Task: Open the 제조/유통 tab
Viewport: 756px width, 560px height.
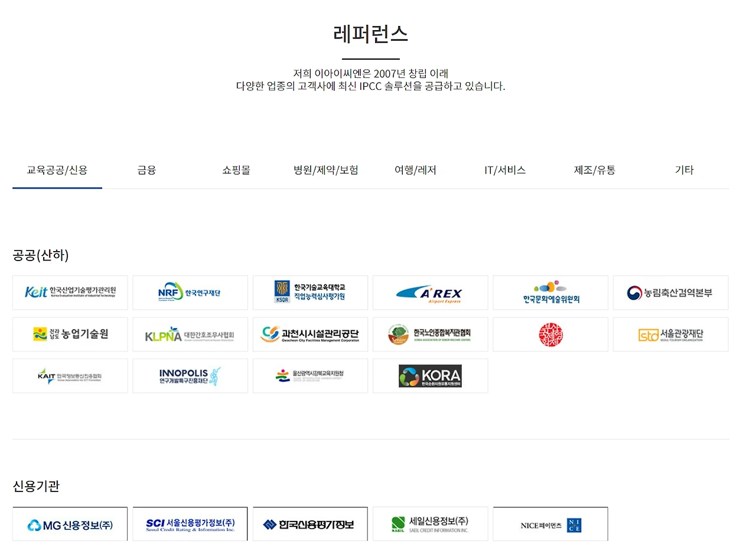Action: [595, 170]
